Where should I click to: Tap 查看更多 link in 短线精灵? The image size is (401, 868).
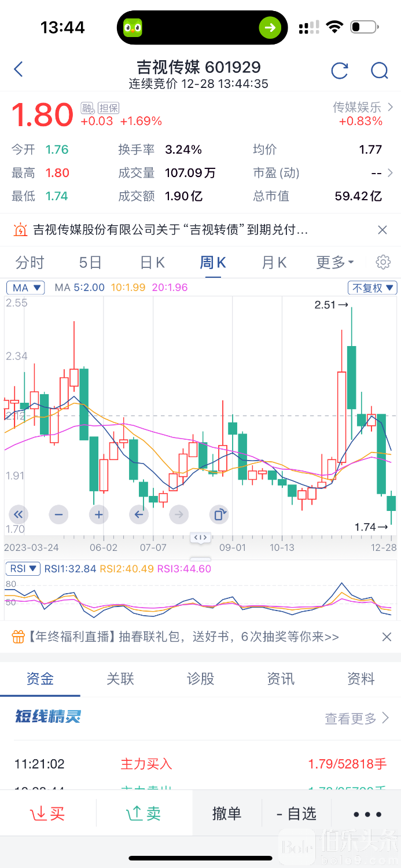[356, 718]
